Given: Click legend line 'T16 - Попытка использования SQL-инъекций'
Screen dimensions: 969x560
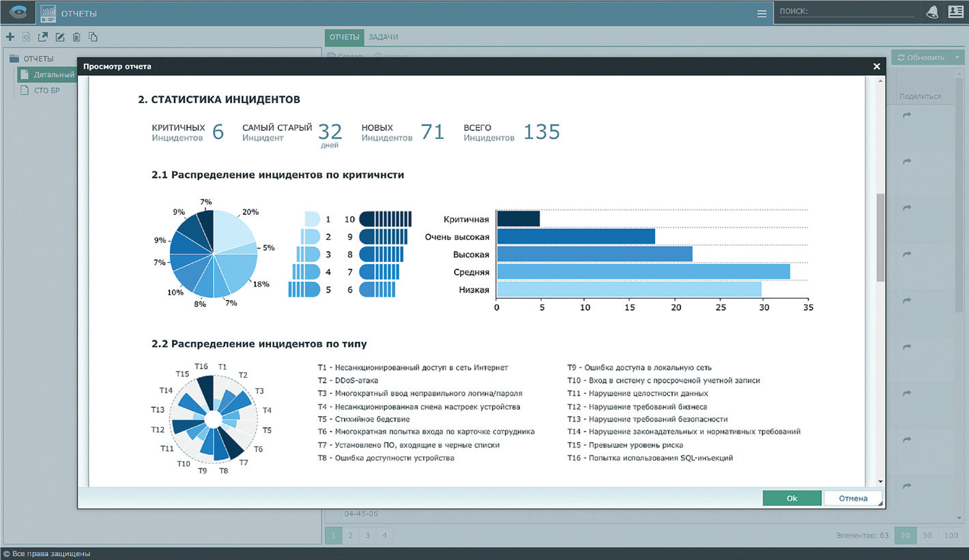Looking at the screenshot, I should coord(650,458).
